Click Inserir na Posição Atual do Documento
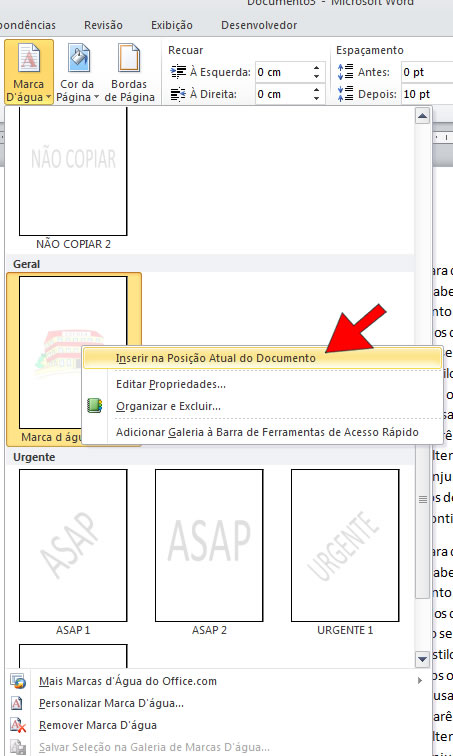Image resolution: width=453 pixels, height=756 pixels. coord(263,358)
